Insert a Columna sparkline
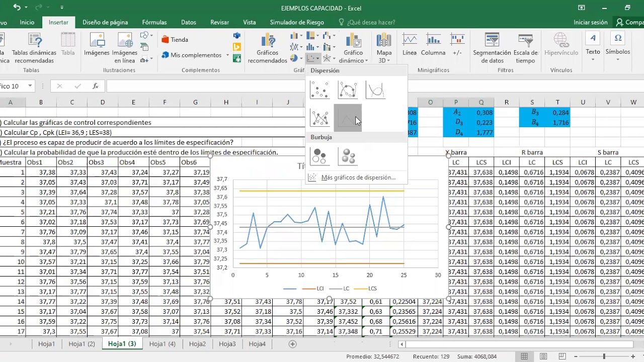The width and height of the screenshot is (644, 362). [x=433, y=45]
